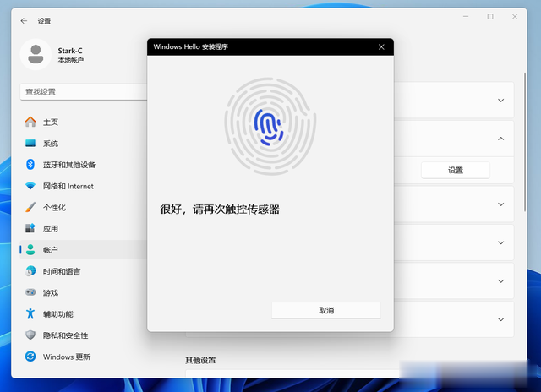This screenshot has height=392, width=541.
Task: Click the 帐户 person icon
Action: click(30, 249)
